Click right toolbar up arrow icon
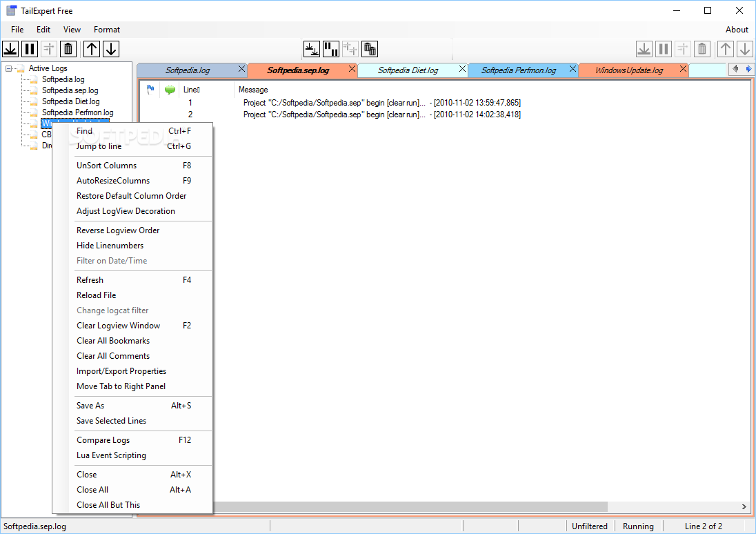The width and height of the screenshot is (756, 534). coord(726,49)
